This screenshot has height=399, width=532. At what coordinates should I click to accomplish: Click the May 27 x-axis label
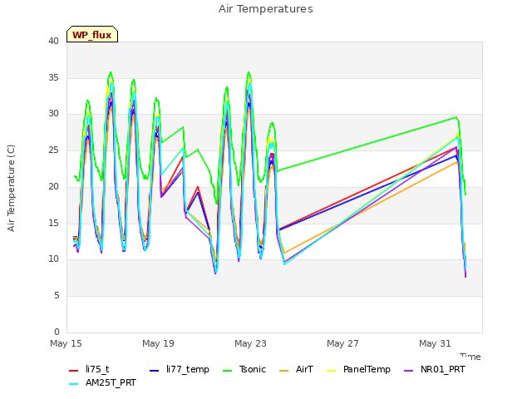[x=342, y=343]
